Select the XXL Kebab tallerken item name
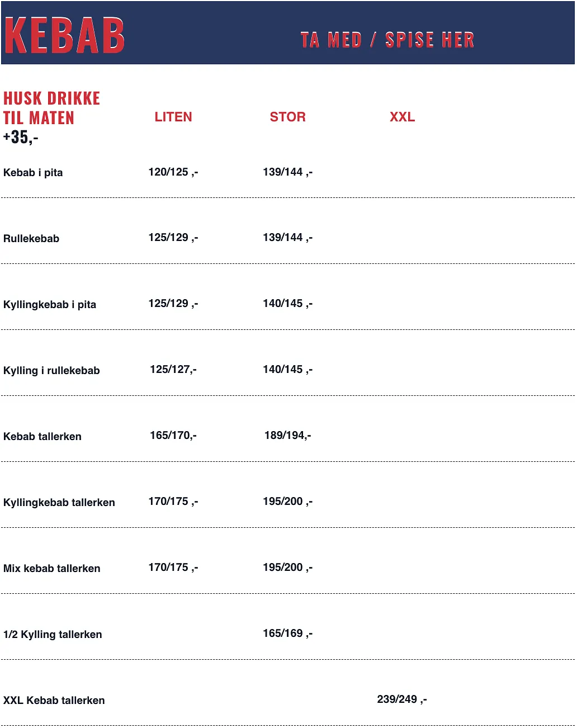 [x=54, y=701]
